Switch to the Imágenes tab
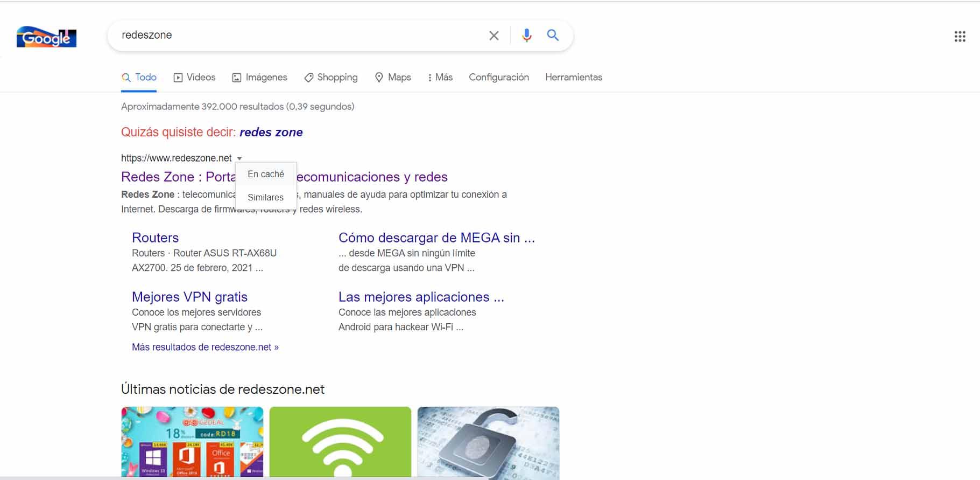 [259, 78]
